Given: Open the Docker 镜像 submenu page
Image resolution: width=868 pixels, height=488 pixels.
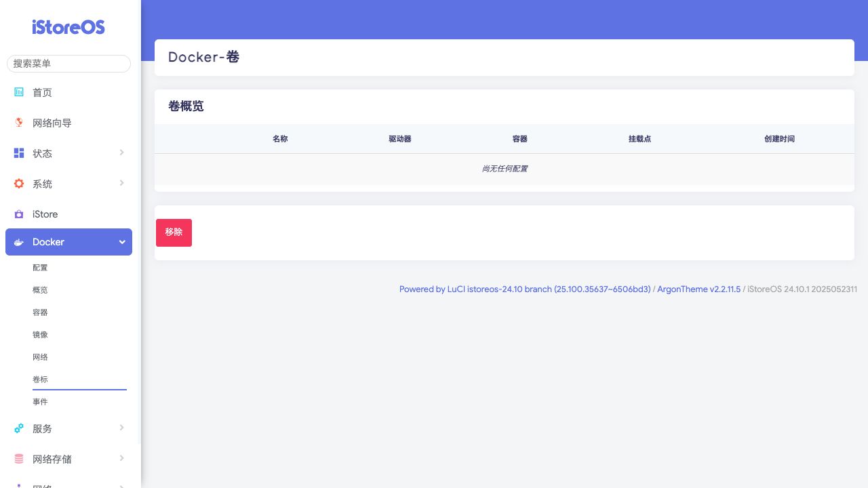Looking at the screenshot, I should point(40,335).
